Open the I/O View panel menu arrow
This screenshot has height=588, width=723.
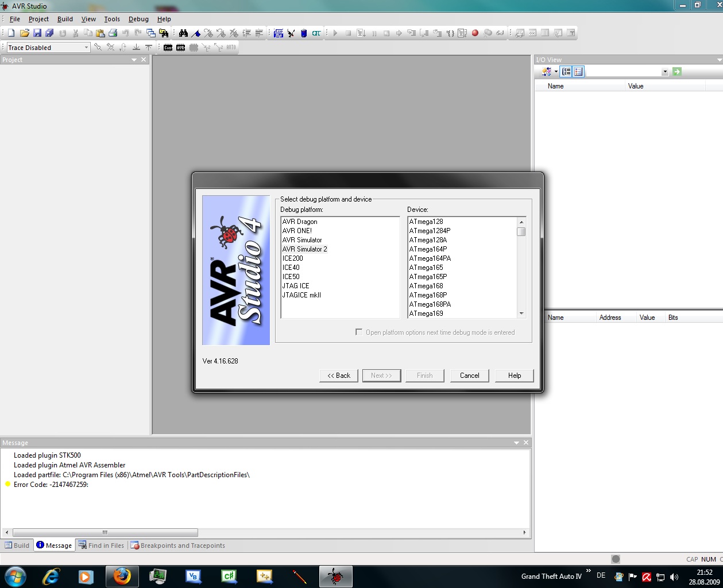tap(719, 60)
